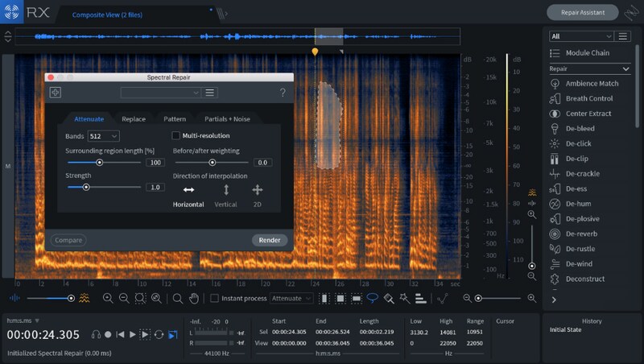Switch to the Partials + Noise tab
The image size is (644, 364).
(x=227, y=119)
